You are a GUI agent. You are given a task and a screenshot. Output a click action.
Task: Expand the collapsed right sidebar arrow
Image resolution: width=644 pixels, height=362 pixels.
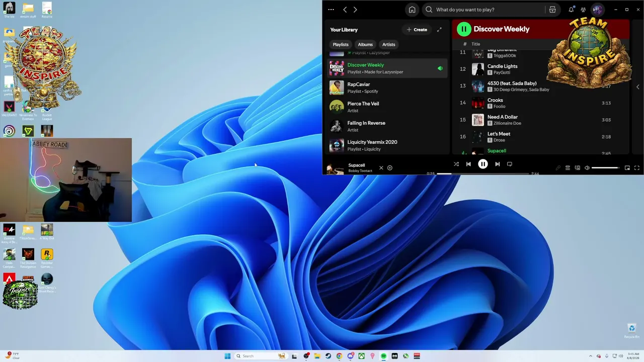[x=638, y=87]
